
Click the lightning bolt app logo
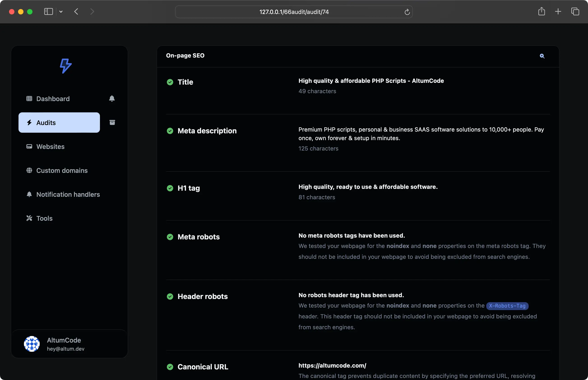(x=66, y=66)
